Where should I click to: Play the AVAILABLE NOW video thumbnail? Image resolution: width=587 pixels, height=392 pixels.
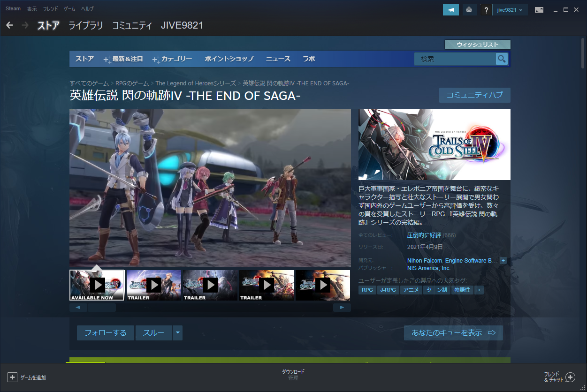(97, 285)
